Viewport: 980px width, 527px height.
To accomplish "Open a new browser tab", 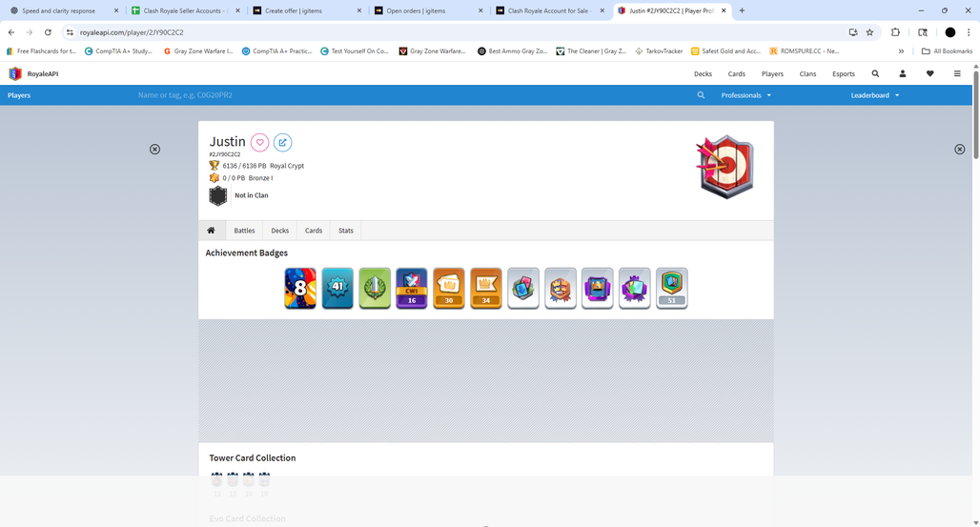I will 742,10.
